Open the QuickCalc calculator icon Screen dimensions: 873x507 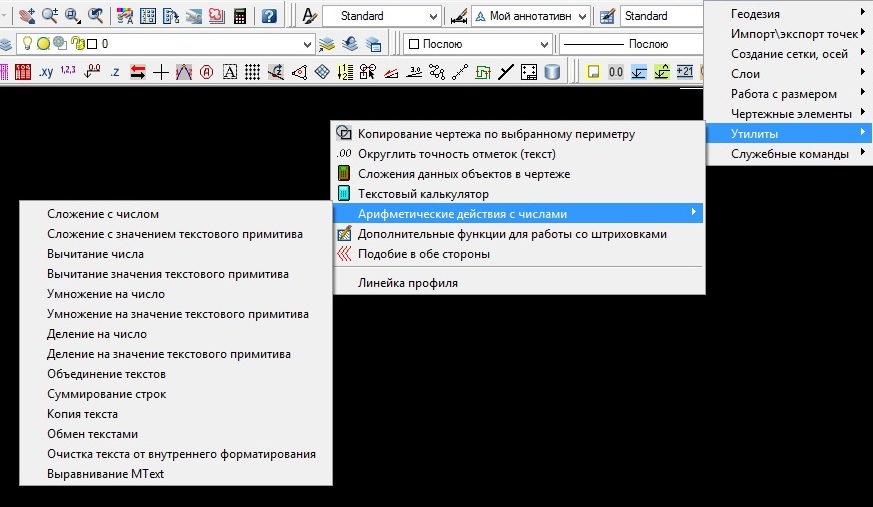(240, 16)
